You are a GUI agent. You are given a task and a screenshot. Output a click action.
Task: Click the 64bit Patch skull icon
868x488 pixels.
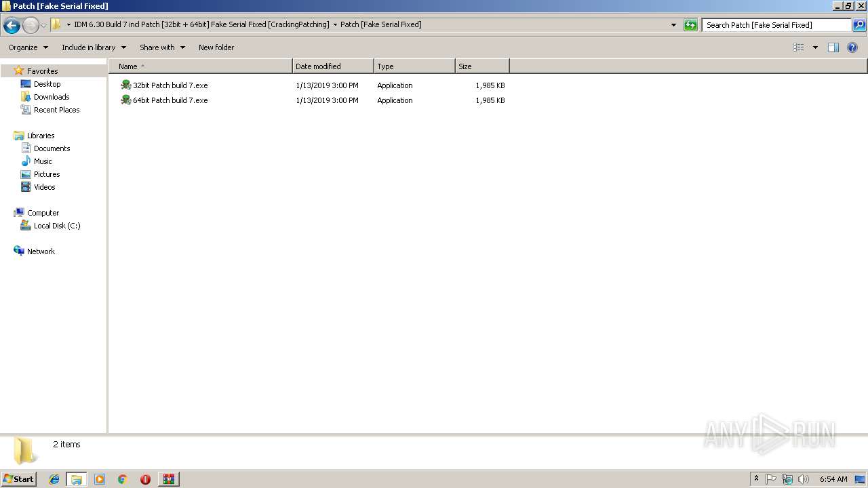click(125, 100)
